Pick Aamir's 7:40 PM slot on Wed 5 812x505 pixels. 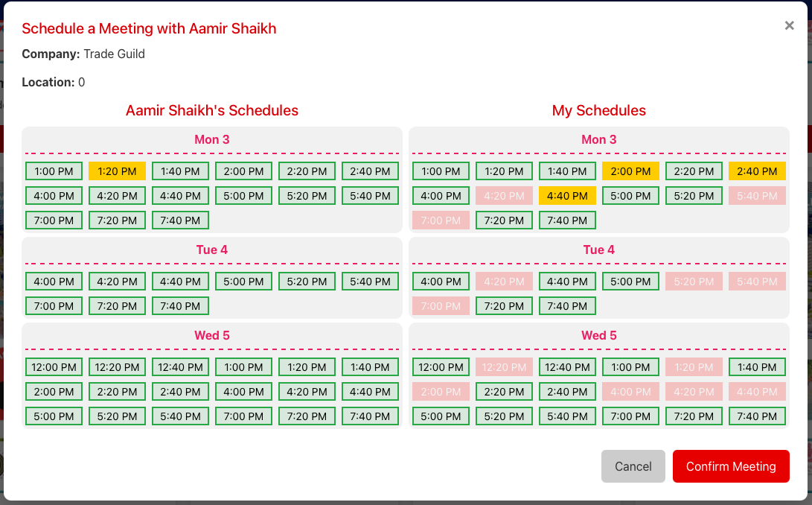click(370, 416)
